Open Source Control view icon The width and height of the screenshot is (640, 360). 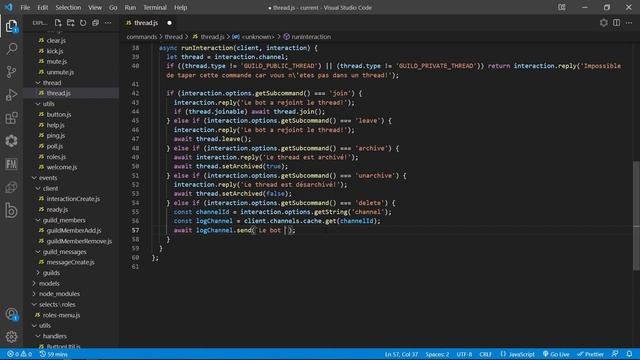11,72
